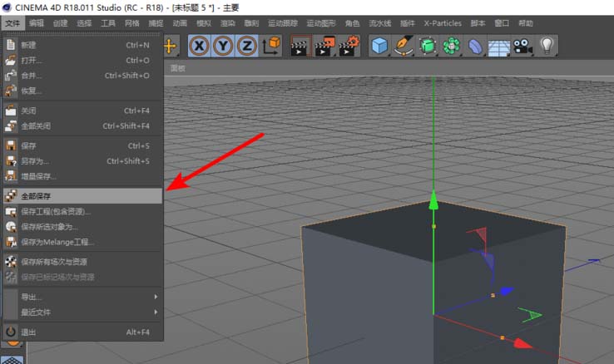Open render settings with the gear clapperboard

point(349,47)
